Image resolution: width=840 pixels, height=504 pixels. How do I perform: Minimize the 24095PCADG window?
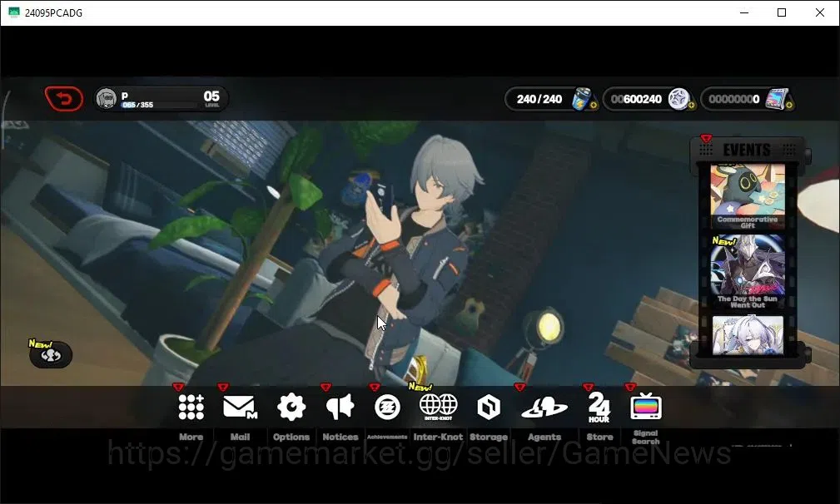(x=744, y=12)
